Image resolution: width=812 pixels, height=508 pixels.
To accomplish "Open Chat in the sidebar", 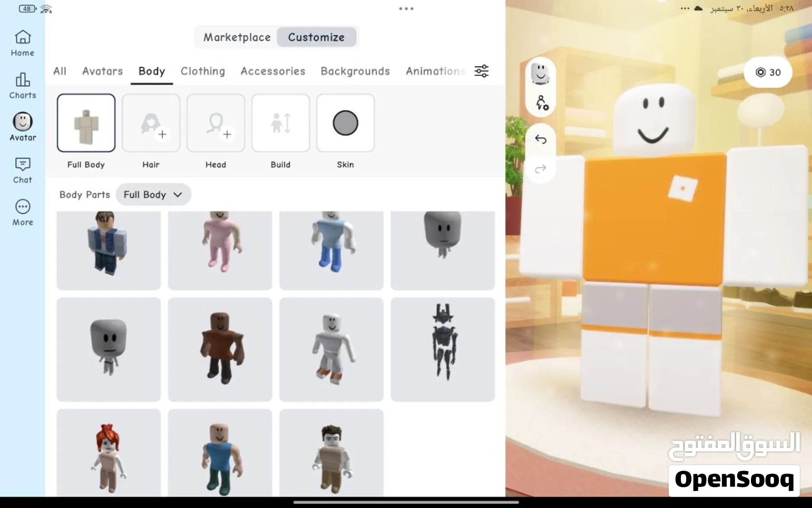I will pos(23,171).
